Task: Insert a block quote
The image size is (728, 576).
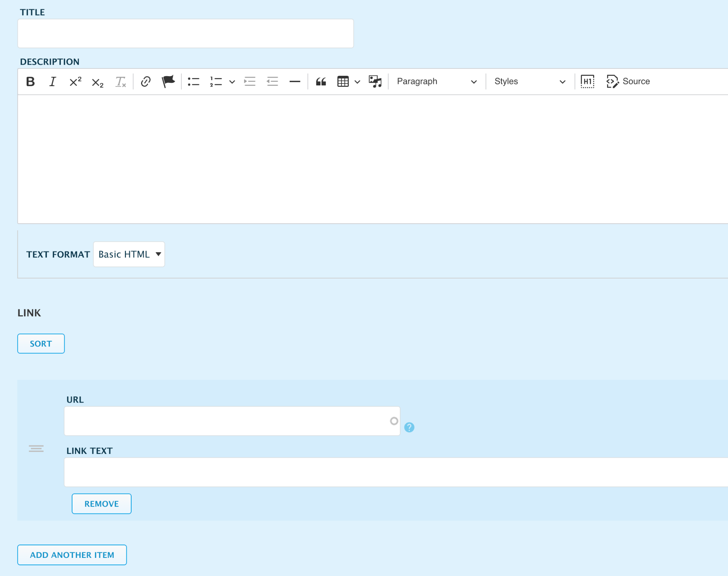Action: 321,82
